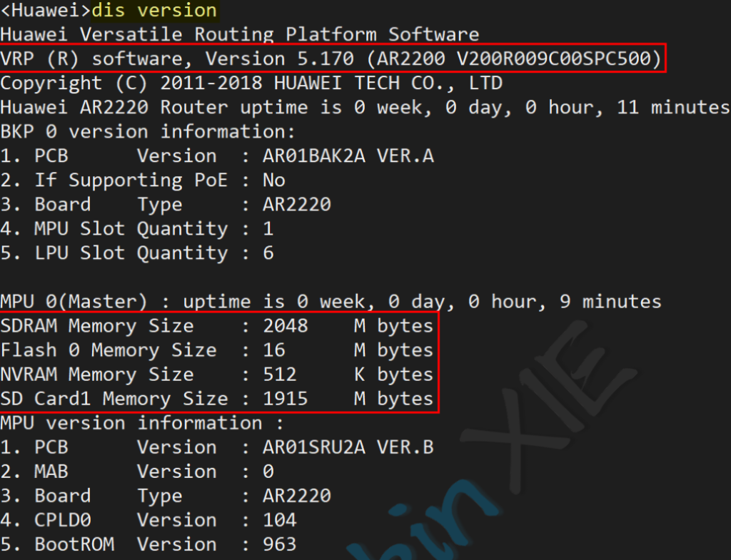Image resolution: width=731 pixels, height=560 pixels.
Task: Click the 'If Supporting PoE' No value
Action: pyautogui.click(x=273, y=180)
